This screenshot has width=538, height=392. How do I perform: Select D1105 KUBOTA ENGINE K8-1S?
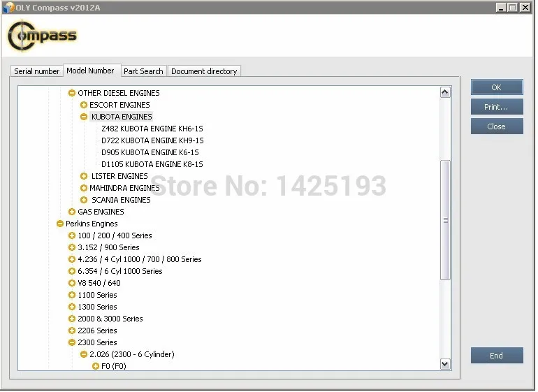click(x=152, y=164)
